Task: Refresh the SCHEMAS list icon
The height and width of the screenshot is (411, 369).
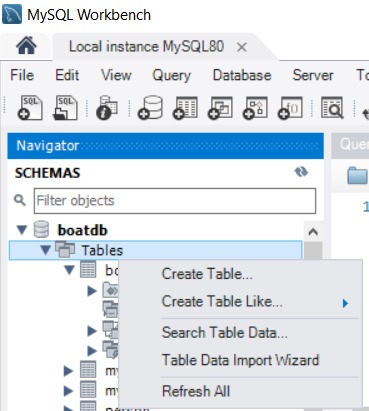Action: (301, 172)
